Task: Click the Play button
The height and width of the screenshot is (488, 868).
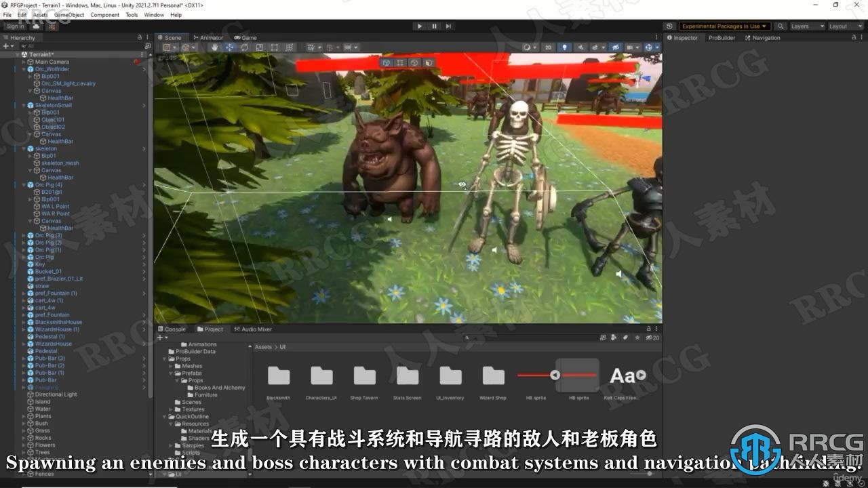Action: (x=420, y=26)
